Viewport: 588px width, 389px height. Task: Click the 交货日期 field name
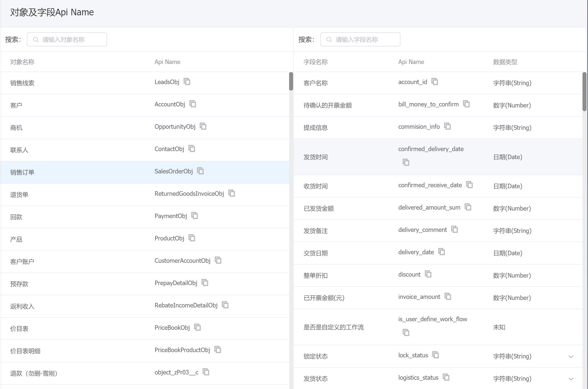coord(315,253)
